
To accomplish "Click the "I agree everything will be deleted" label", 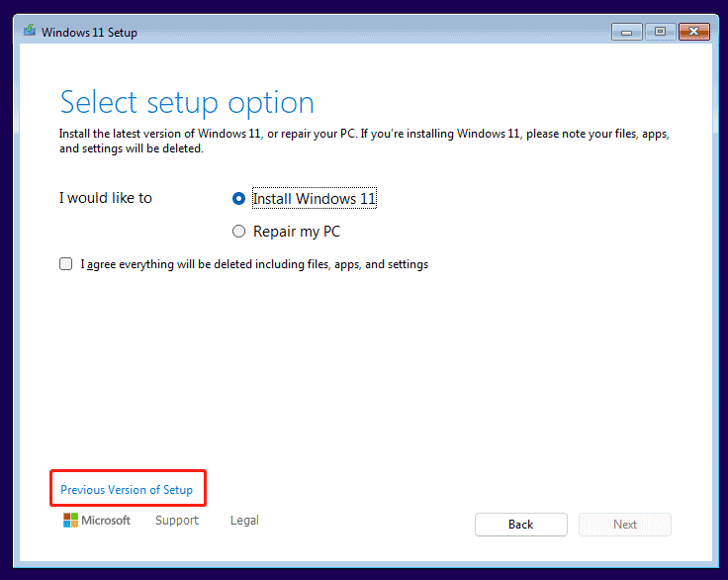I will click(x=254, y=264).
